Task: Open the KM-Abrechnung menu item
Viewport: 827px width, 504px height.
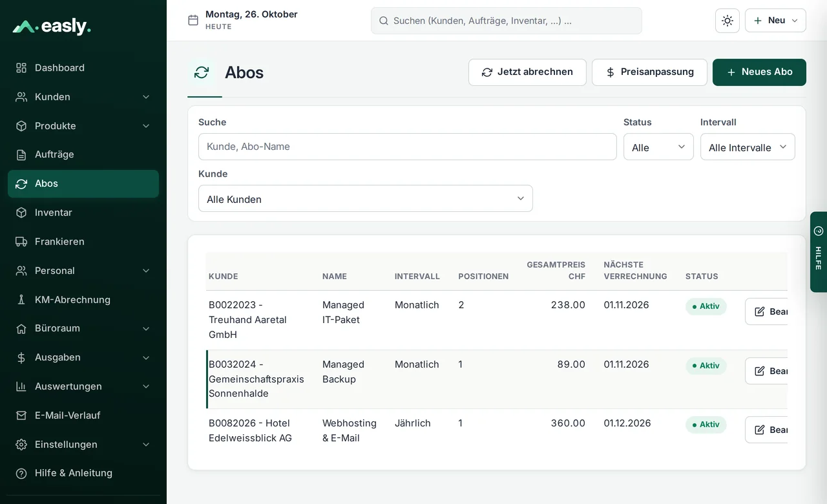Action: (83, 300)
